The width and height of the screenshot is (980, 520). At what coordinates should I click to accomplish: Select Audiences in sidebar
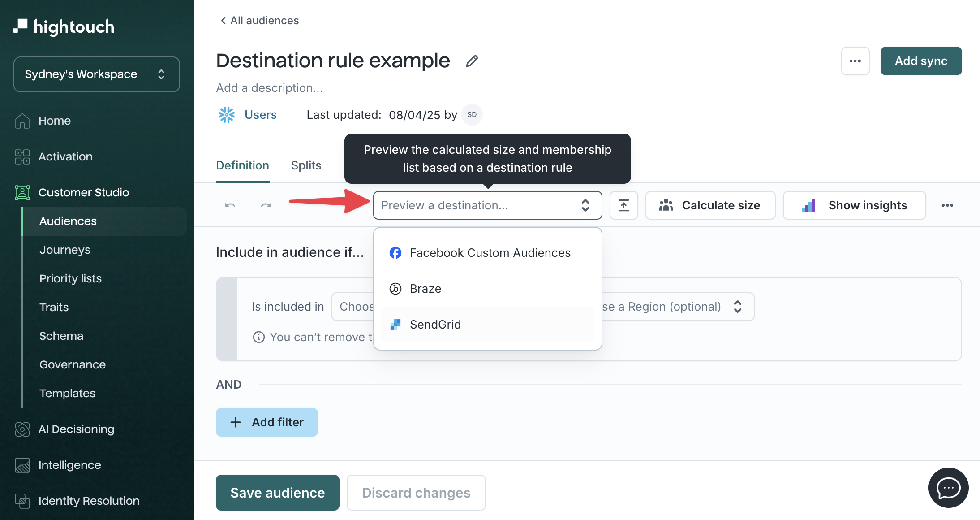point(104,221)
